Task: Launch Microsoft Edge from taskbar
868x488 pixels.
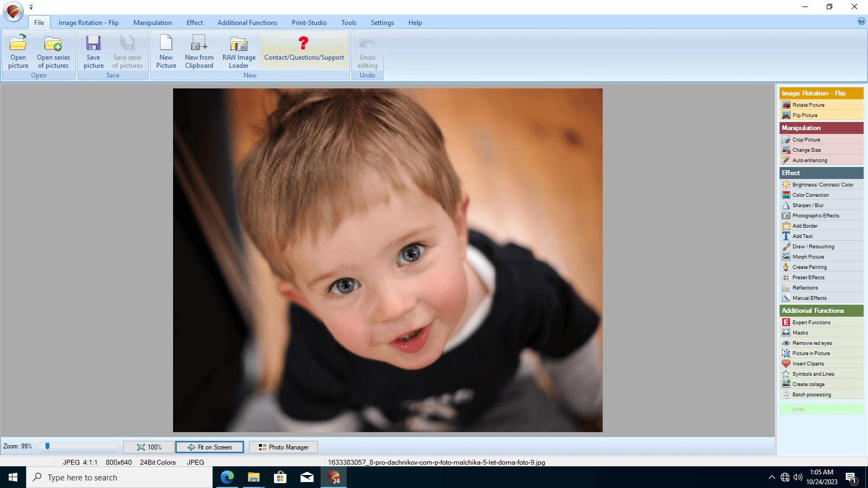Action: coord(227,477)
